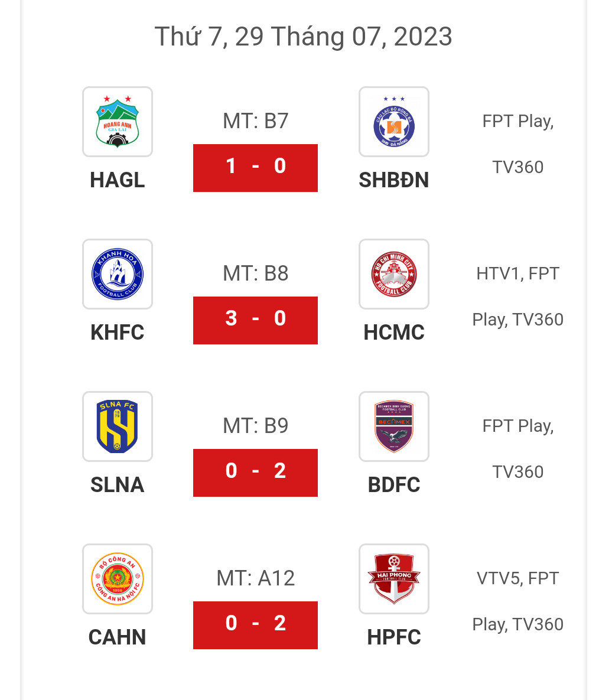
Task: Open the KHFC vs HCMC 3 - 0 score
Action: coord(255,320)
